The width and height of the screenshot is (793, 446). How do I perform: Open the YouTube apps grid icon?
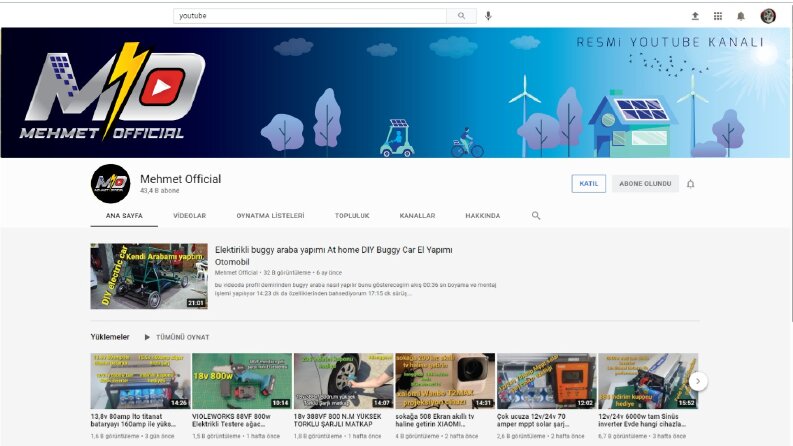coord(718,16)
